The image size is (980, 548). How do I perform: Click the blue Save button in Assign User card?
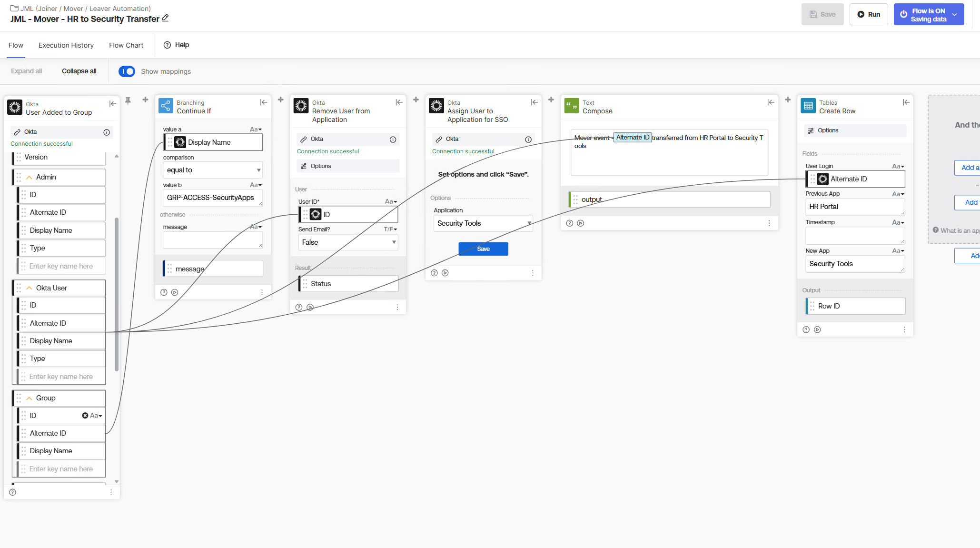pos(483,249)
